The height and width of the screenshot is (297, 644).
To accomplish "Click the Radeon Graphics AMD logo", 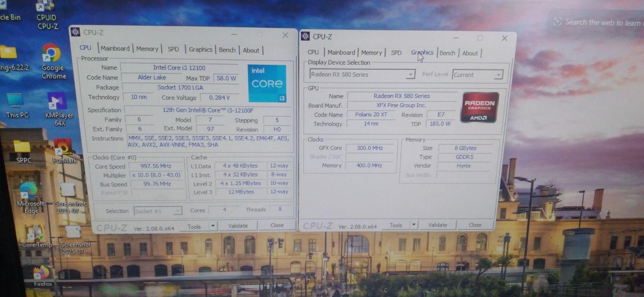I will point(480,107).
